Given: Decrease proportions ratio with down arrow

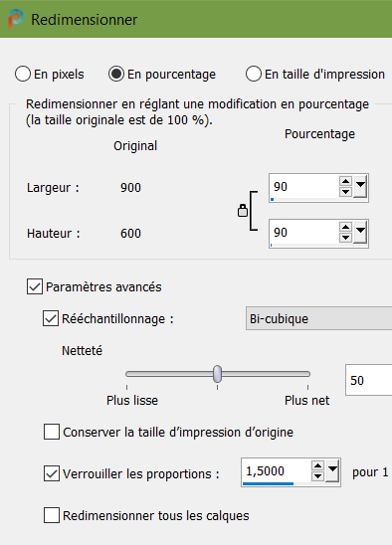Looking at the screenshot, I should point(317,476).
